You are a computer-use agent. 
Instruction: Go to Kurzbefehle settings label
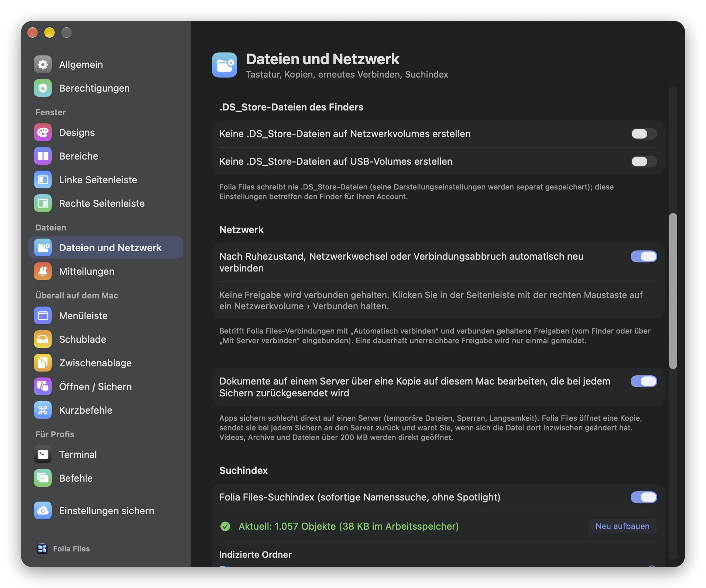pos(86,410)
